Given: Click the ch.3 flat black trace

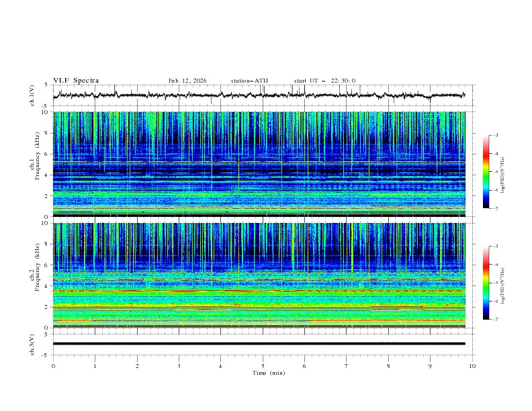Looking at the screenshot, I should coord(259,344).
